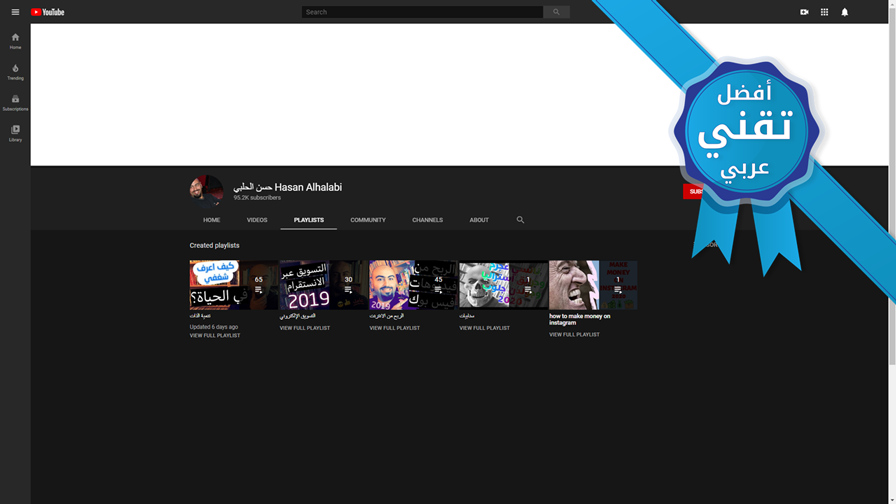
Task: Go to Home in the sidebar
Action: click(15, 41)
